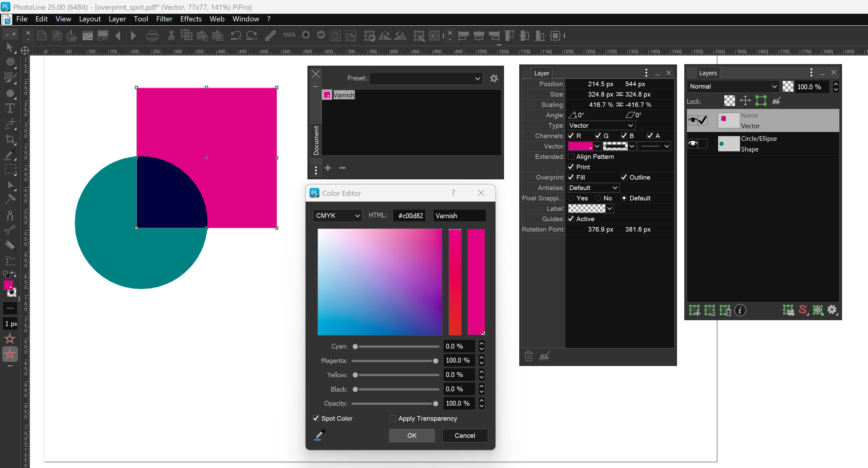The width and height of the screenshot is (868, 468).
Task: Click OK in the Color Editor
Action: (412, 435)
